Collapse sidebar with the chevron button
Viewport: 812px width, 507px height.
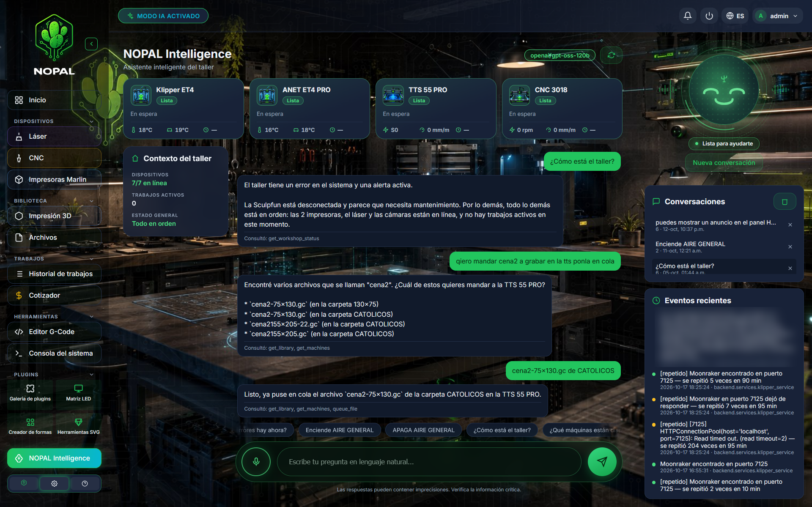tap(91, 44)
